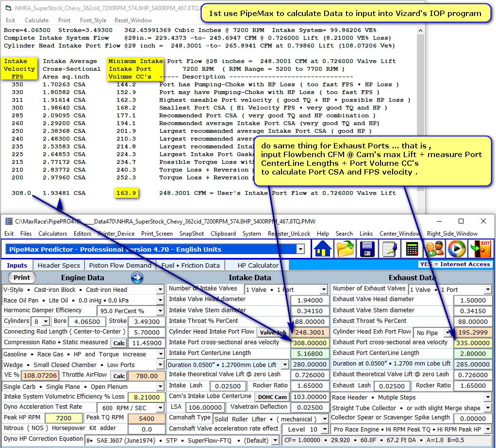The image size is (496, 448).
Task: Click the Peak TQ RPM field
Action: pos(147,418)
